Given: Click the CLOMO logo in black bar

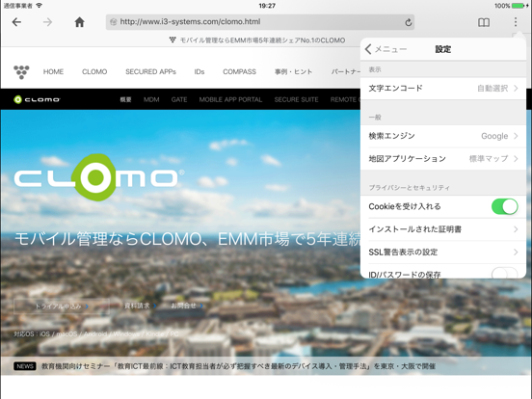Looking at the screenshot, I should point(37,99).
